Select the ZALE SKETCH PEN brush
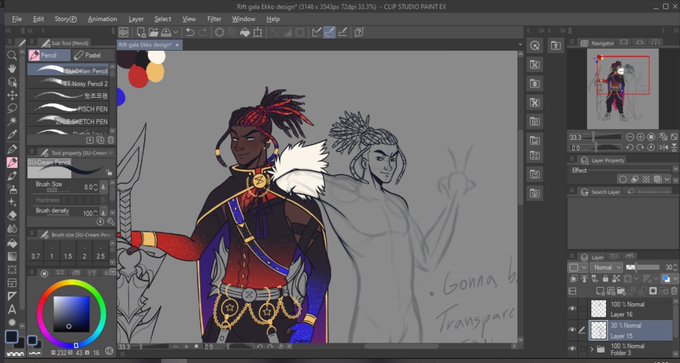This screenshot has height=363, width=680. click(x=68, y=121)
